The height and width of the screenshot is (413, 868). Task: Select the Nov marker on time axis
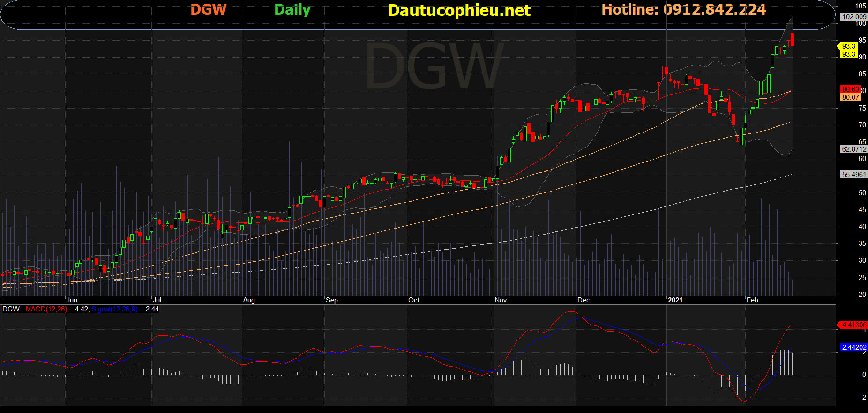501,300
